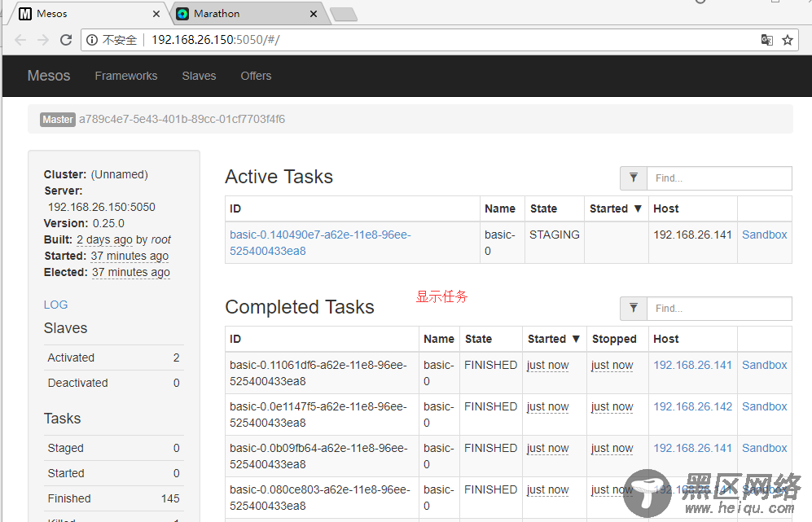Open host link for task basic-0.0b09fb64
This screenshot has height=522, width=812.
(x=692, y=448)
